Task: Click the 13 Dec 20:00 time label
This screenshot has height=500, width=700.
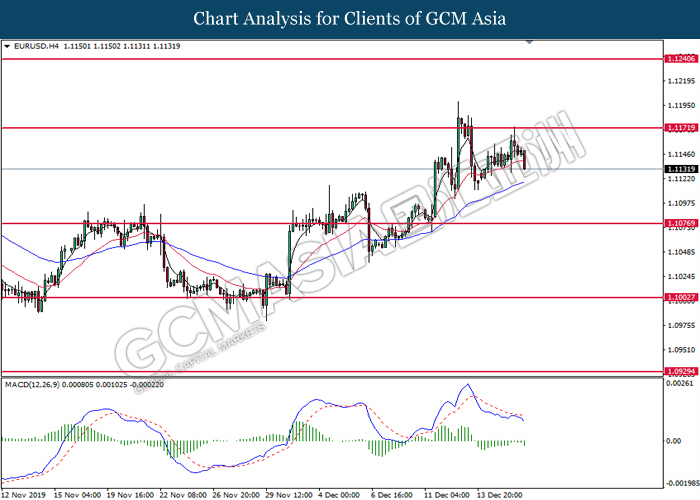Action: tap(501, 493)
